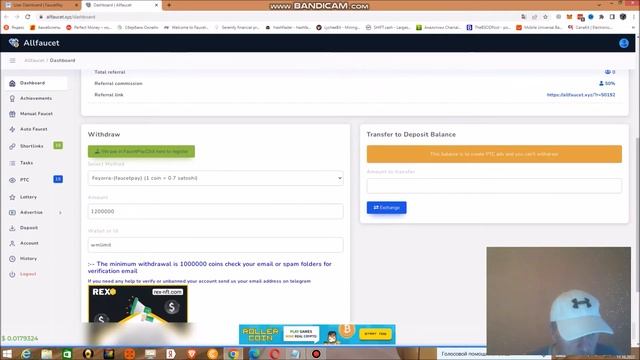Click the Roller Coin ad banner
The width and height of the screenshot is (640, 360).
tap(317, 334)
